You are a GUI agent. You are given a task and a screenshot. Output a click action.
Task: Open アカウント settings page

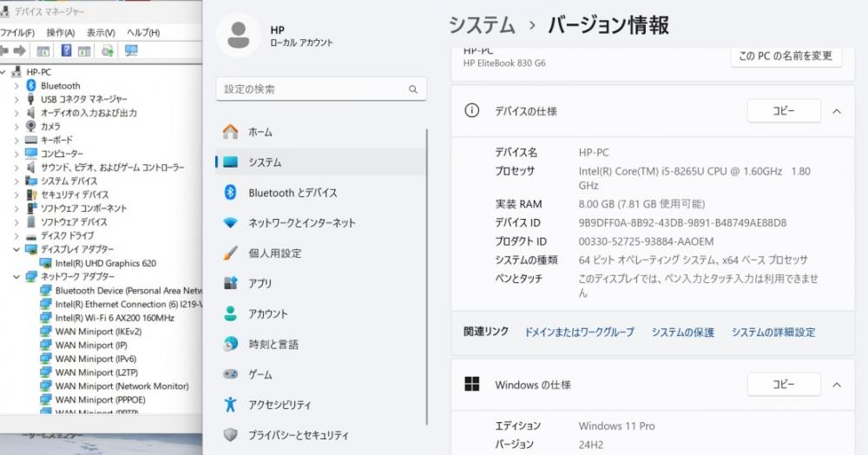(x=321, y=313)
